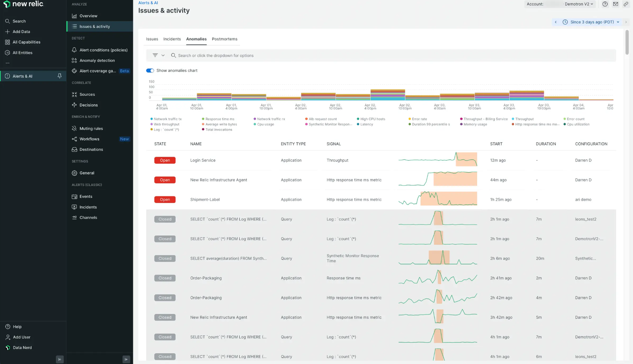Click the Alerts & AI breadcrumb link
633x364 pixels.
pos(148,2)
